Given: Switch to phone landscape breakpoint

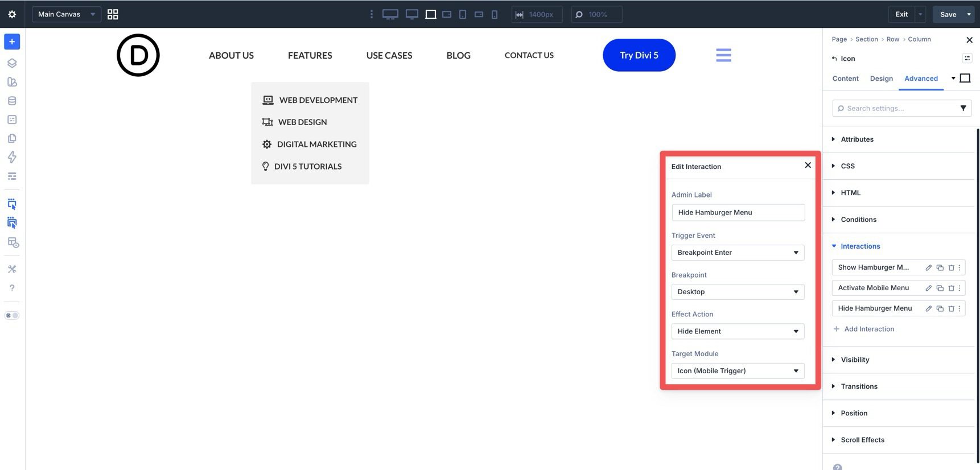Looking at the screenshot, I should 479,14.
